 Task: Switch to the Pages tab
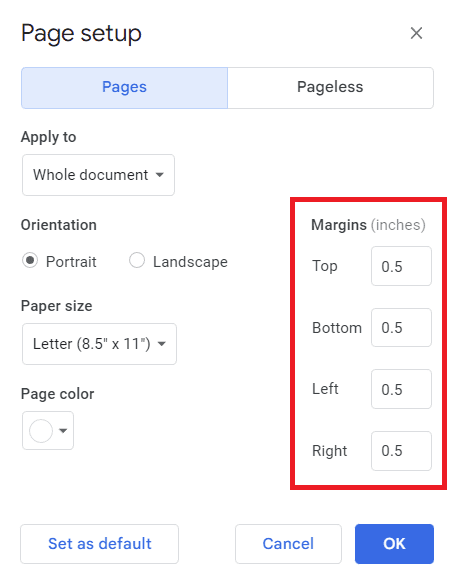click(124, 88)
